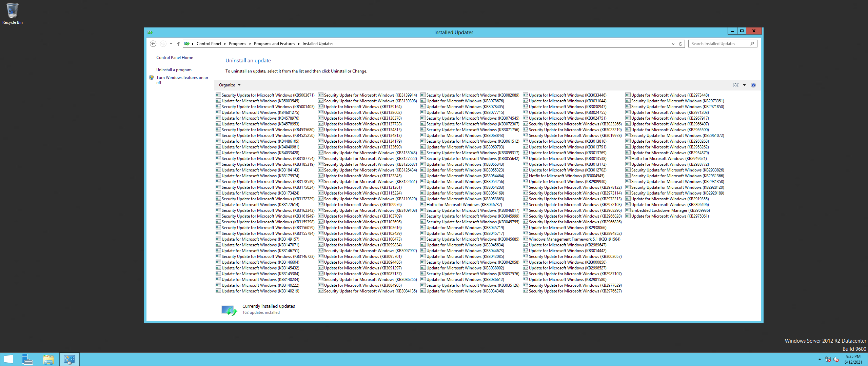This screenshot has height=366, width=868.
Task: Open the taskbar clock and date
Action: (x=853, y=359)
